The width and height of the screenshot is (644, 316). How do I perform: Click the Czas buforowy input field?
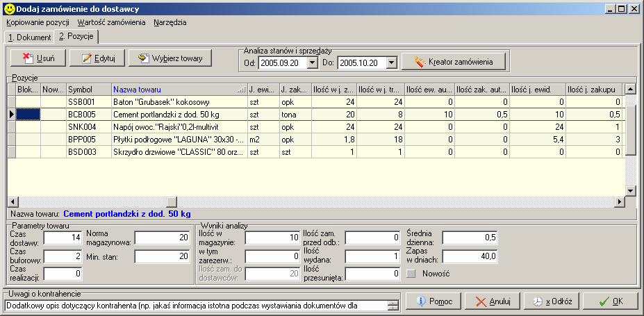coord(63,257)
